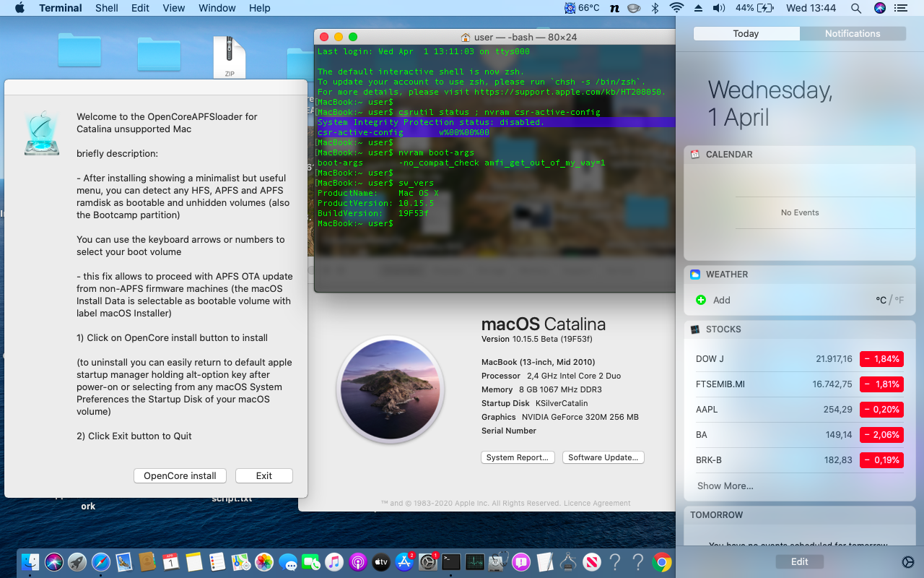Open Messages icon in the Dock
The width and height of the screenshot is (924, 578).
click(287, 562)
